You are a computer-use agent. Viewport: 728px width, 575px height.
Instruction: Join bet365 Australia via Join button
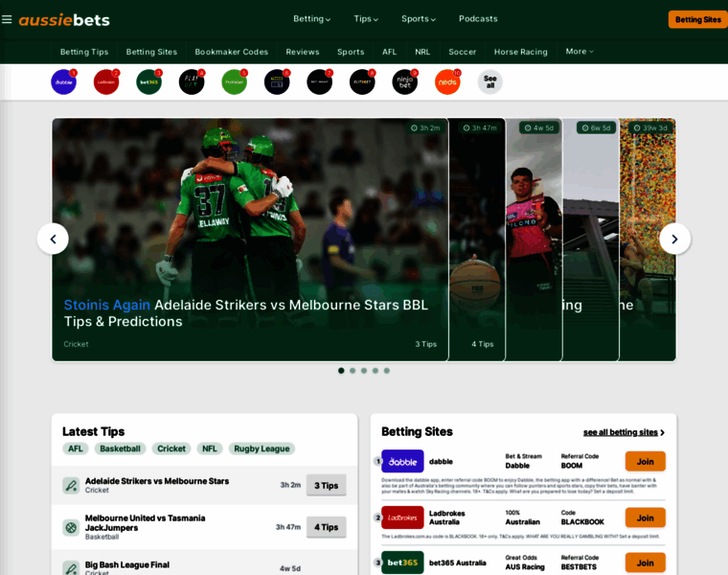coord(646,563)
